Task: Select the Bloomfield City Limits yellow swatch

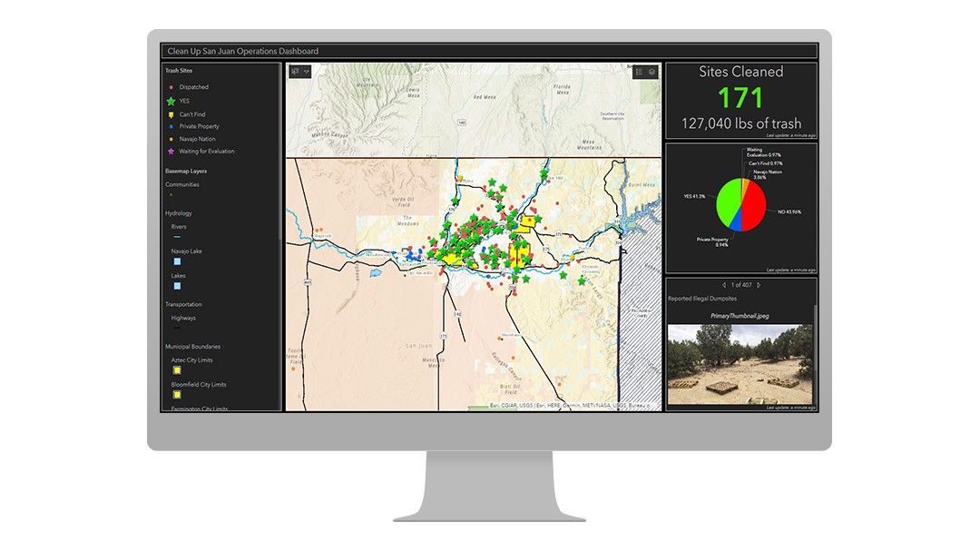Action: 177,395
